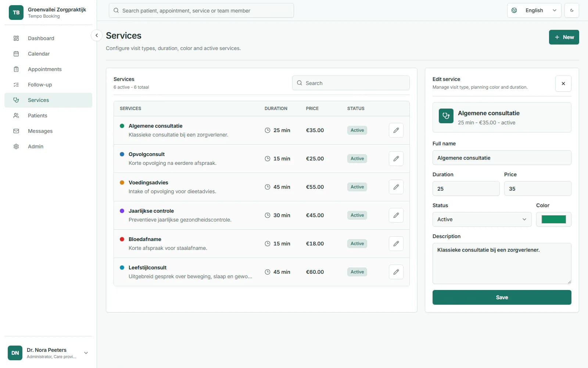
Task: Go to Calendar in the sidebar
Action: pos(48,54)
